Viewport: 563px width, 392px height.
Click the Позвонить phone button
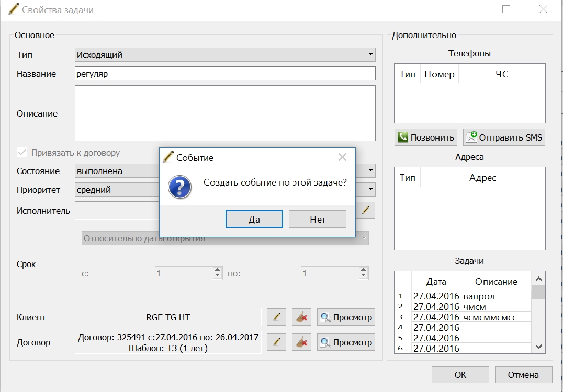tap(426, 137)
